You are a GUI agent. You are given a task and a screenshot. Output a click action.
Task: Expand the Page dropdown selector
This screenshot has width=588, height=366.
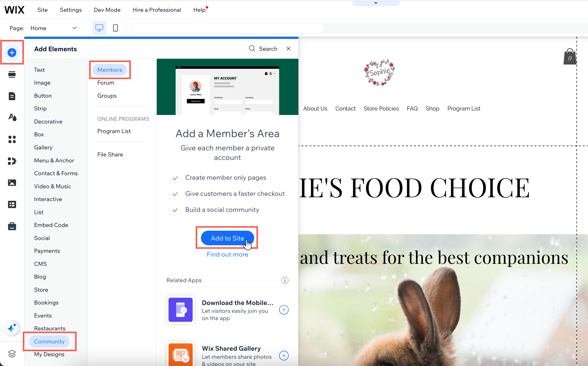point(74,28)
